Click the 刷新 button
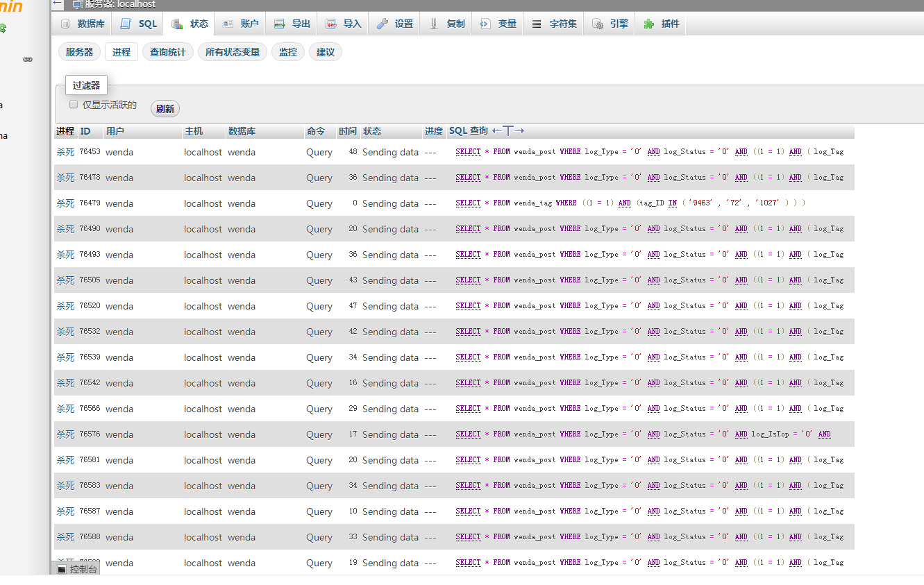The width and height of the screenshot is (924, 585). point(165,109)
